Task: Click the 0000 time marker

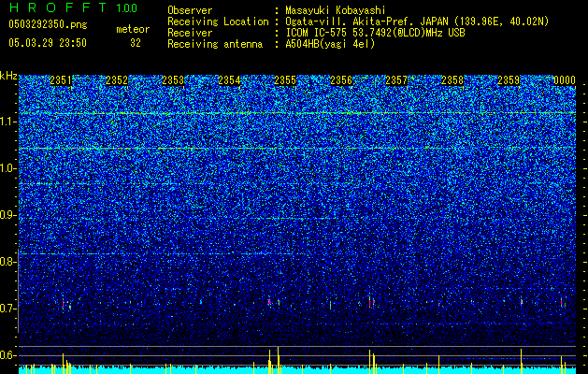Action: coord(565,80)
